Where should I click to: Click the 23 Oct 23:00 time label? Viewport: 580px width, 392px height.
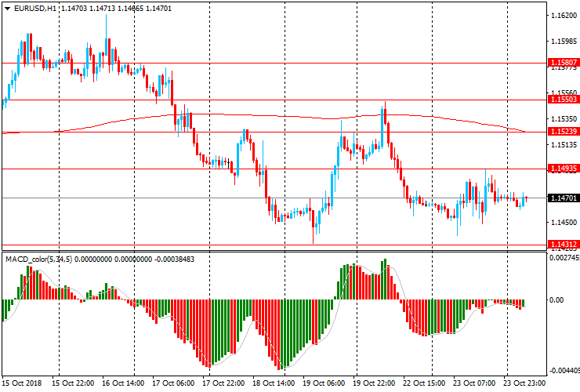coord(525,384)
